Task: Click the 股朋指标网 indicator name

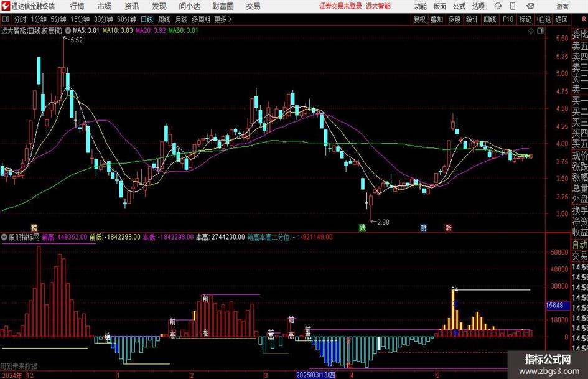Action: point(24,237)
